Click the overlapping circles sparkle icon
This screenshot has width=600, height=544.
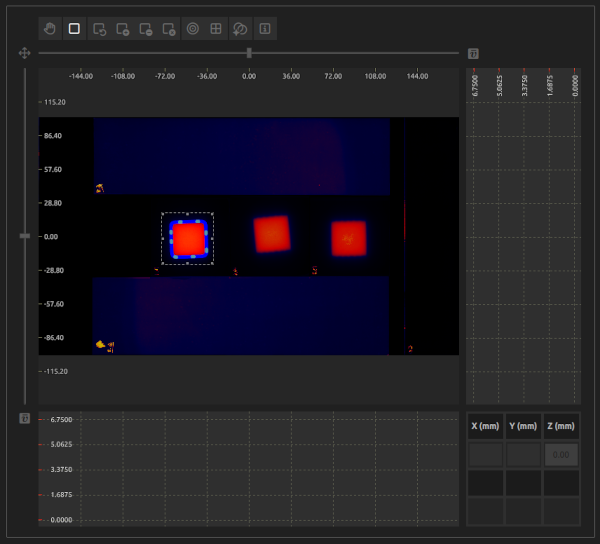coord(240,29)
